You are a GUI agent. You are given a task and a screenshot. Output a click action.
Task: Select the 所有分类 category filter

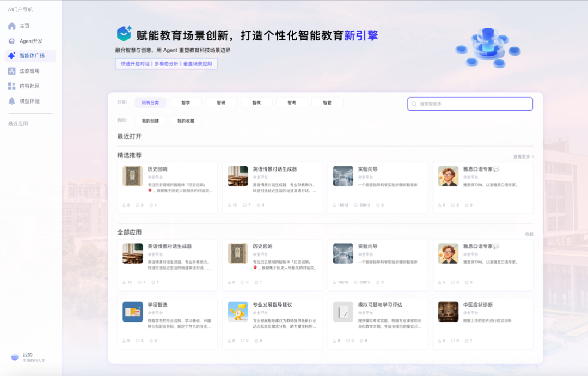point(150,102)
